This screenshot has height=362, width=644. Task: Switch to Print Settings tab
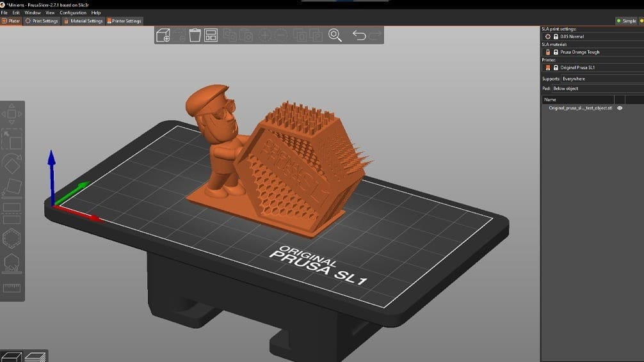pyautogui.click(x=42, y=21)
